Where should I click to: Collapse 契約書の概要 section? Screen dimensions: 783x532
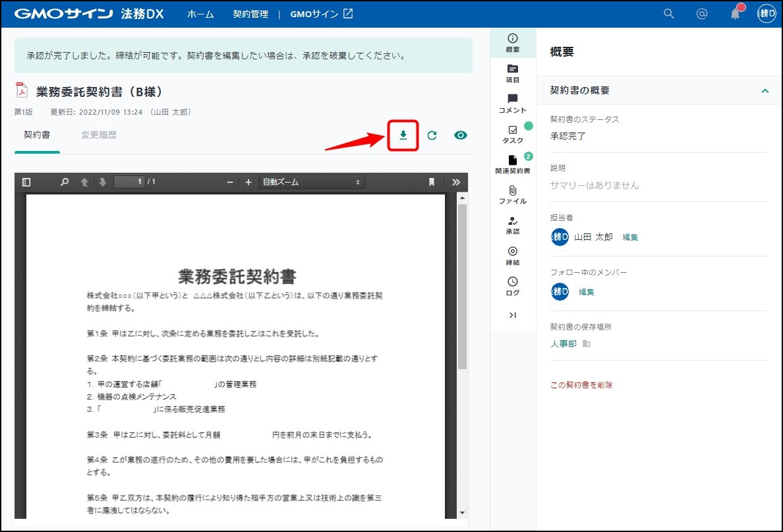tap(765, 90)
